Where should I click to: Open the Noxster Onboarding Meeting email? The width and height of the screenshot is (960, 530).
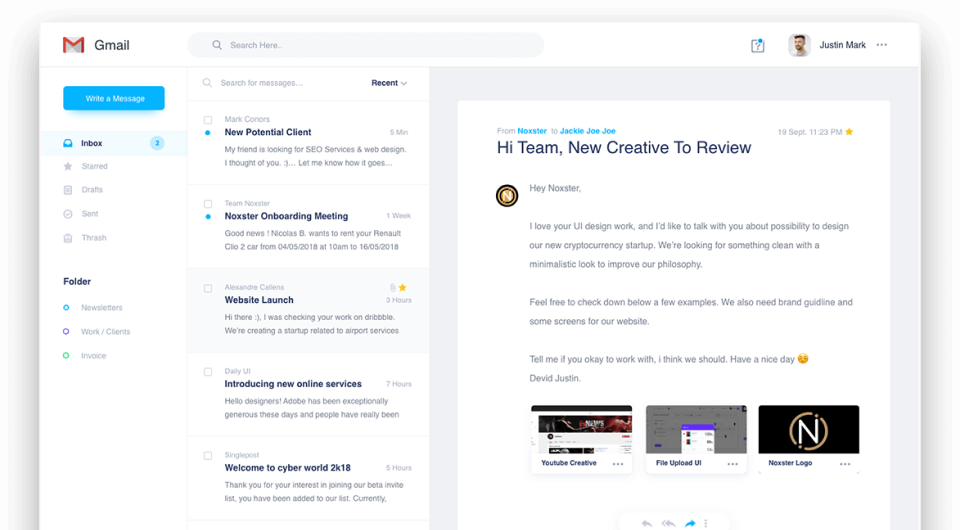(308, 226)
